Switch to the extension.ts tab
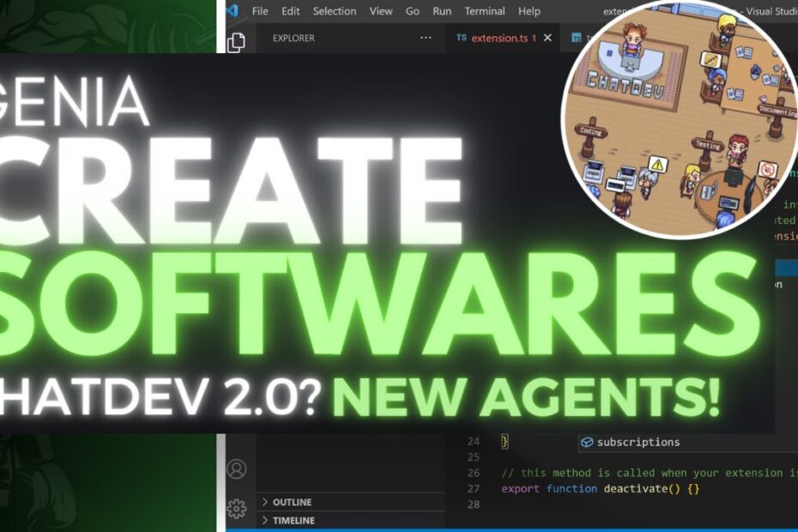This screenshot has height=532, width=798. click(504, 38)
